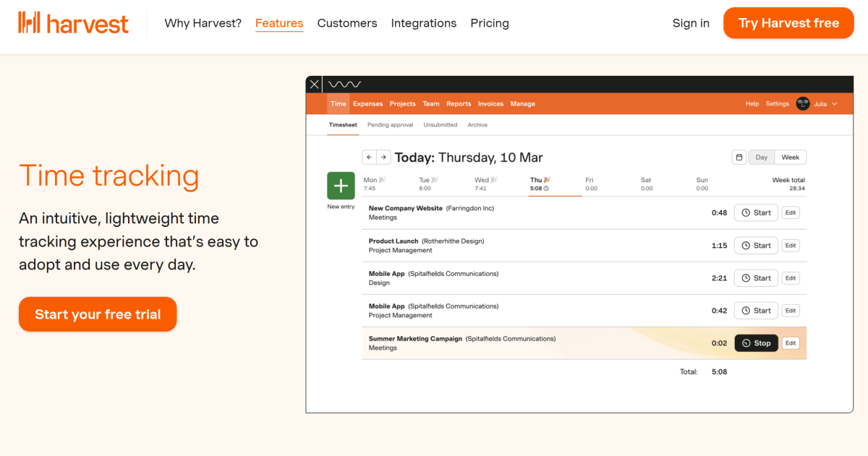Select Sun in the week strip

pos(702,184)
